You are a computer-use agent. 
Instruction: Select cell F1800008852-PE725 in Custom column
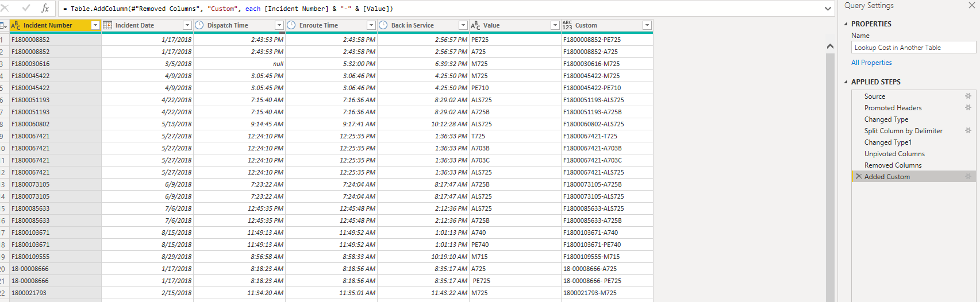point(607,40)
